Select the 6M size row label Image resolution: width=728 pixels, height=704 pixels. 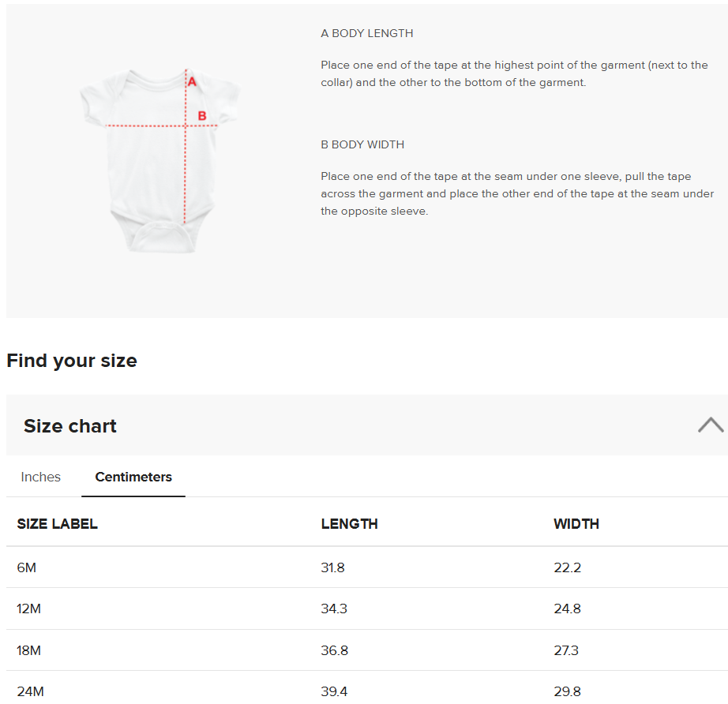[x=27, y=567]
